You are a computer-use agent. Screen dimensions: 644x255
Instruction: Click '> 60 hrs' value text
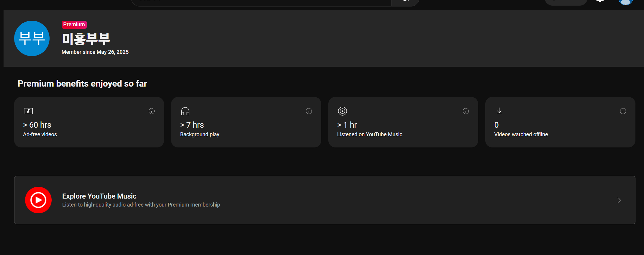[37, 125]
